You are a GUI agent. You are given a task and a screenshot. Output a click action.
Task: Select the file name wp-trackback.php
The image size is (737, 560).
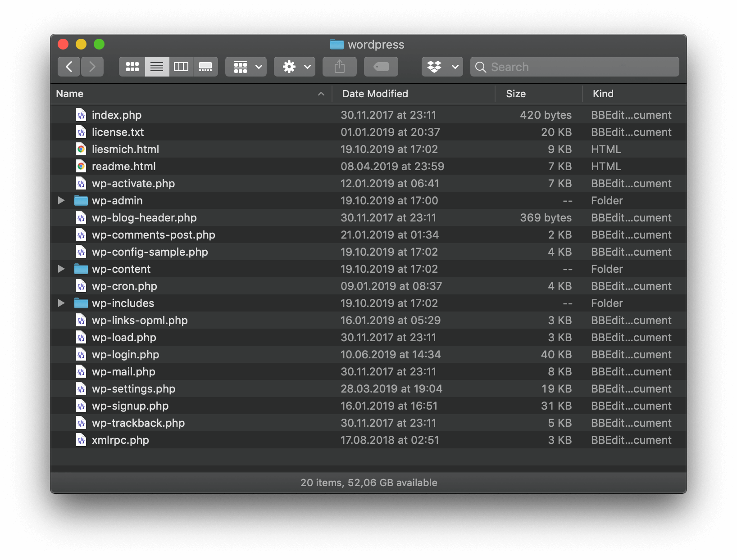pyautogui.click(x=138, y=423)
